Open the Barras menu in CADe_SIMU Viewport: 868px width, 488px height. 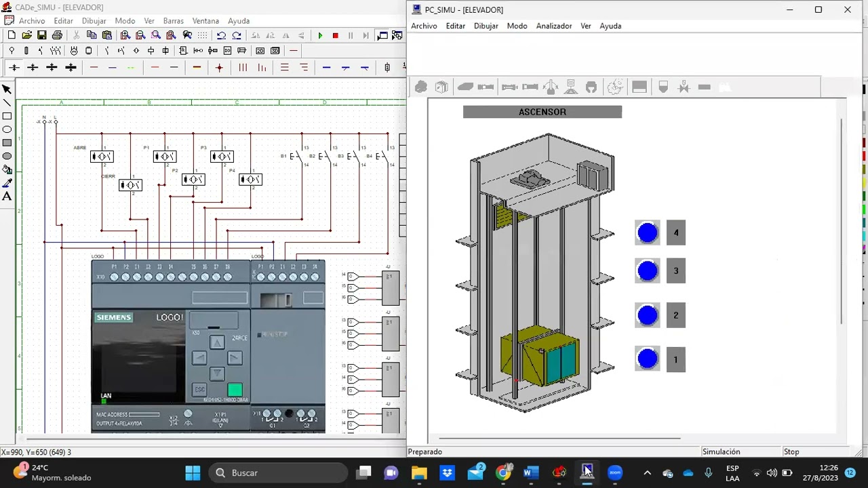click(x=173, y=21)
